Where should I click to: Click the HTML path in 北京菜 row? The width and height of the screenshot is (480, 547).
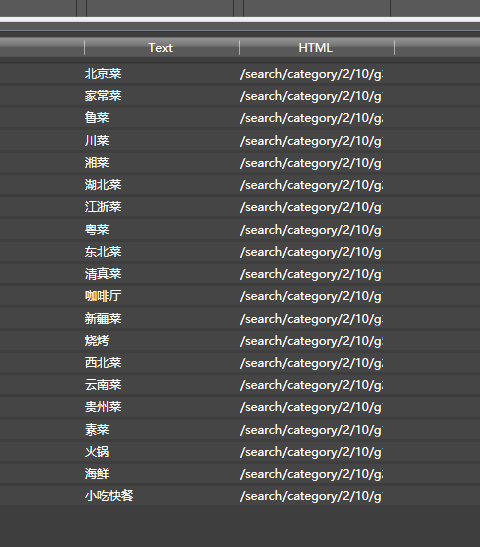311,74
